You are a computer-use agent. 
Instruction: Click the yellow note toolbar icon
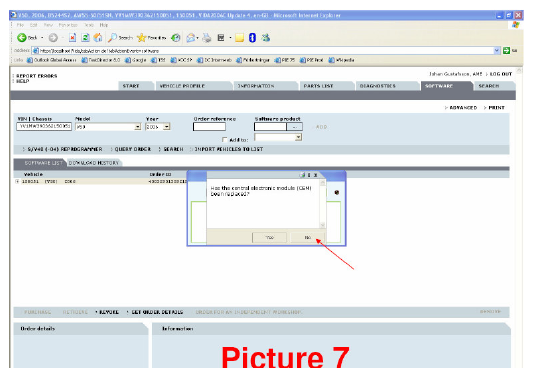coord(240,38)
